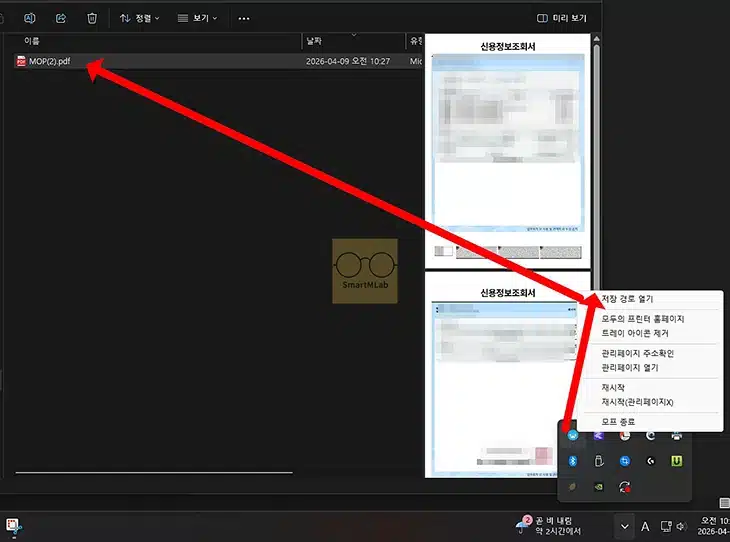Click the speaker volume icon in taskbar
This screenshot has height=542, width=730.
pos(681,526)
